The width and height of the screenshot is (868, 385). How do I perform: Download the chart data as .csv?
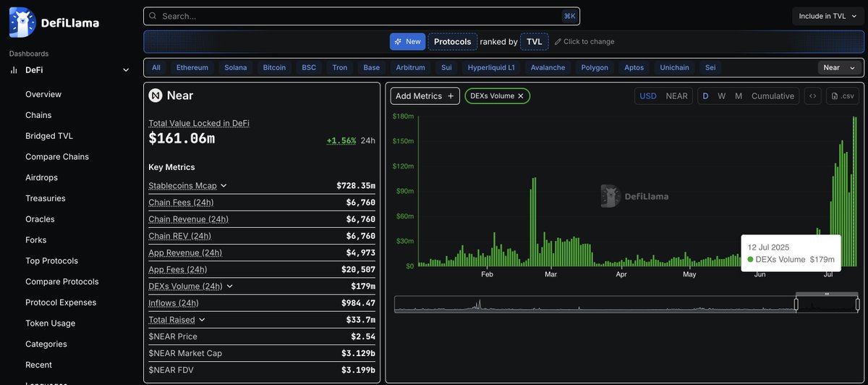tap(843, 96)
